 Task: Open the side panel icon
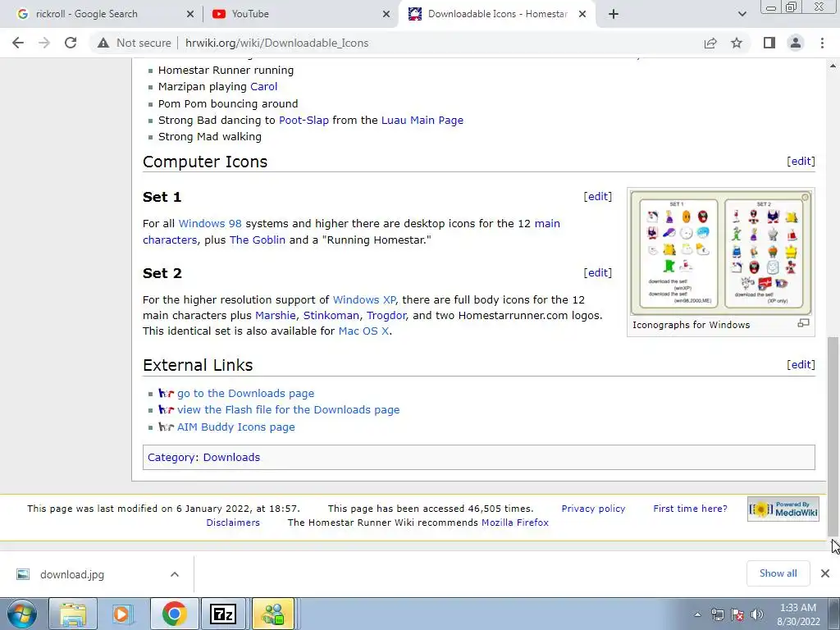coord(769,43)
